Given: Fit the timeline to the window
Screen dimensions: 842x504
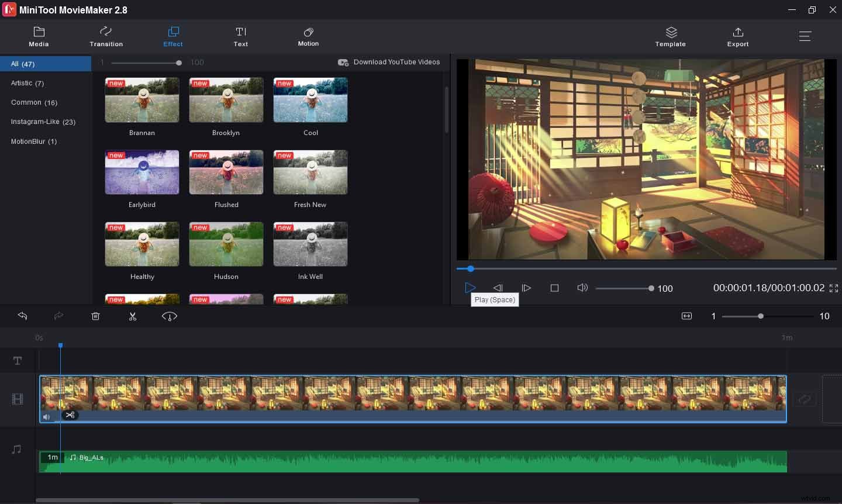Looking at the screenshot, I should click(686, 316).
